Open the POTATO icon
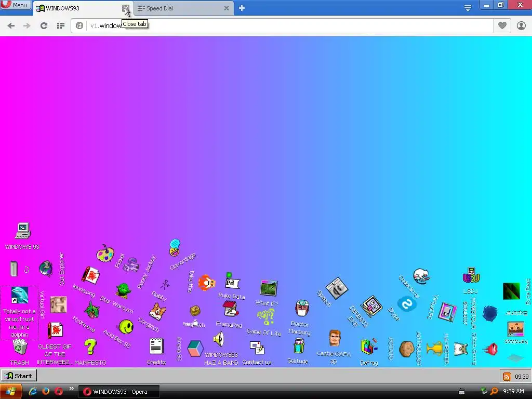The image size is (532, 399). [x=406, y=349]
